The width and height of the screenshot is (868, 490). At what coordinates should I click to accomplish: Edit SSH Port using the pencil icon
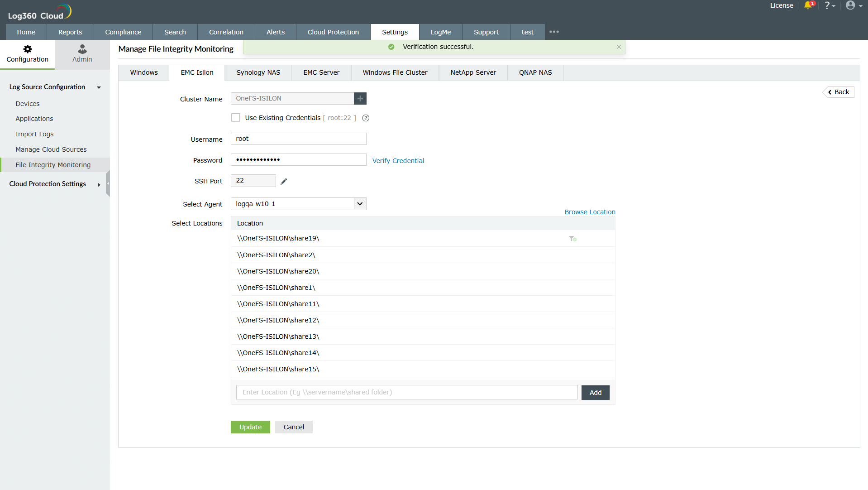(284, 181)
